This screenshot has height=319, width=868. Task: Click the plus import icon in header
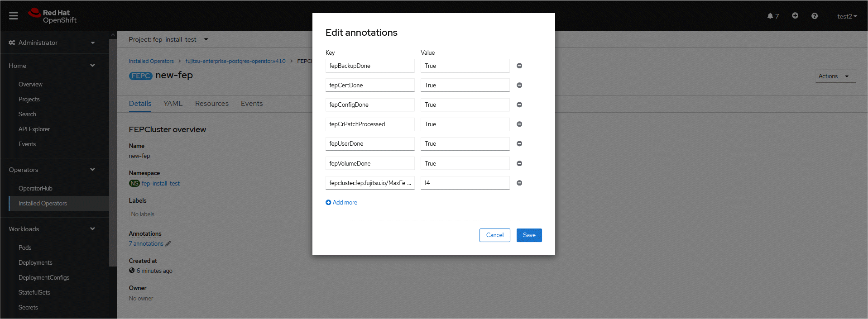795,16
